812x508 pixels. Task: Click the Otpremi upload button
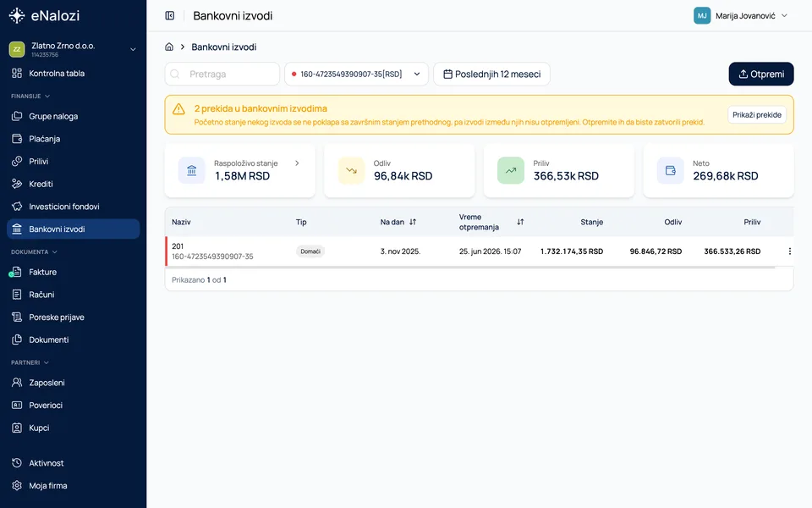click(760, 75)
